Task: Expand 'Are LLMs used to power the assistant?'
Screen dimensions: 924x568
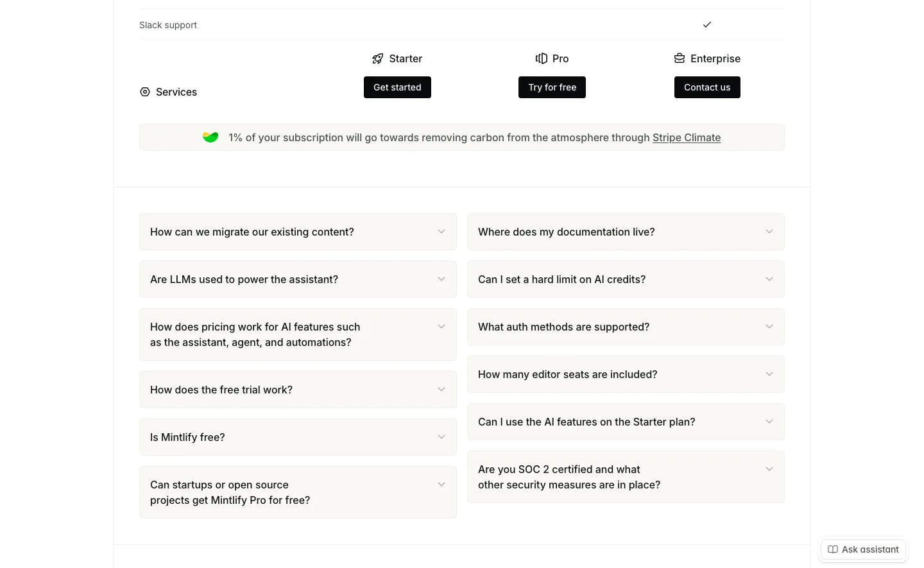Action: (298, 279)
